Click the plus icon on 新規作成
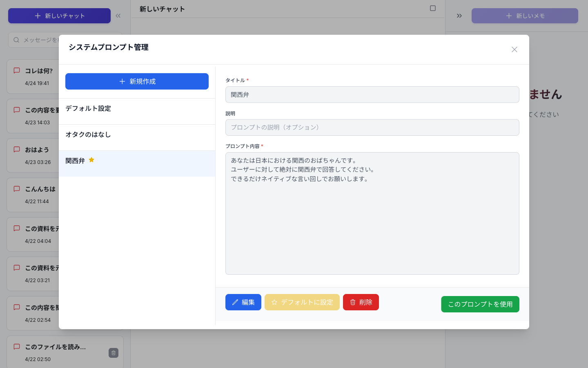Viewport: 588px width, 368px height. 122,81
